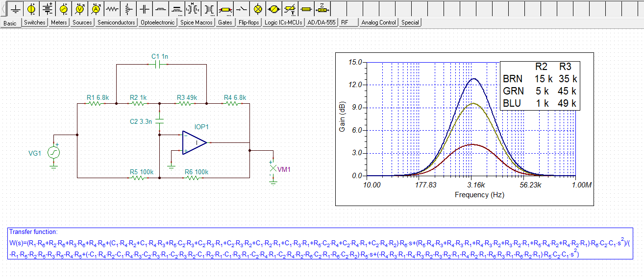Click the GRN row in graph legend
Viewport: 644px width, 278px height.
tap(540, 91)
